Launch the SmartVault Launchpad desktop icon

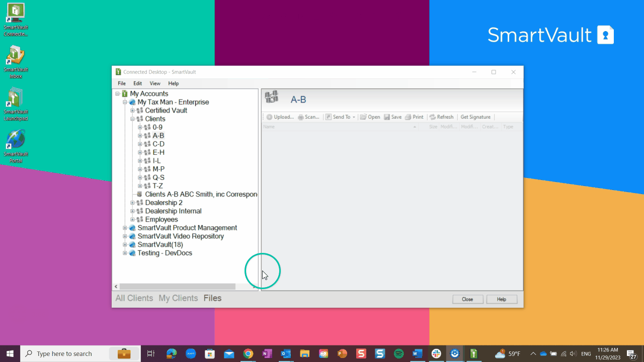pos(16,105)
